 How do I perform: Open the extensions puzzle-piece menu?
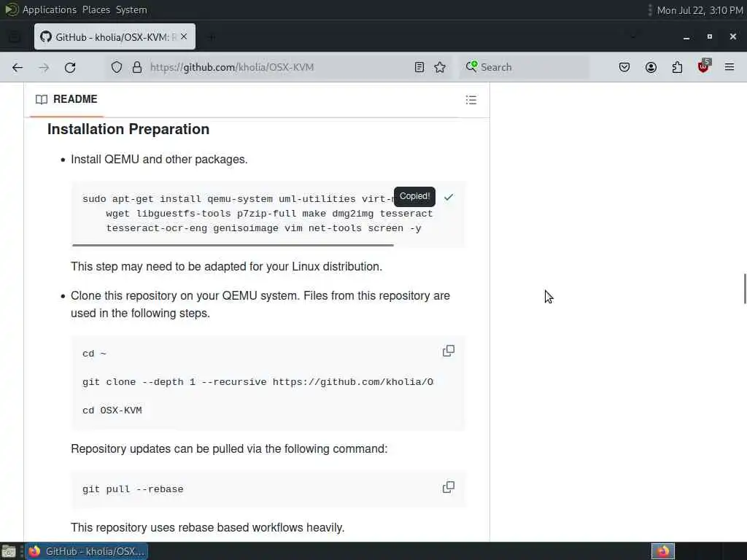677,67
